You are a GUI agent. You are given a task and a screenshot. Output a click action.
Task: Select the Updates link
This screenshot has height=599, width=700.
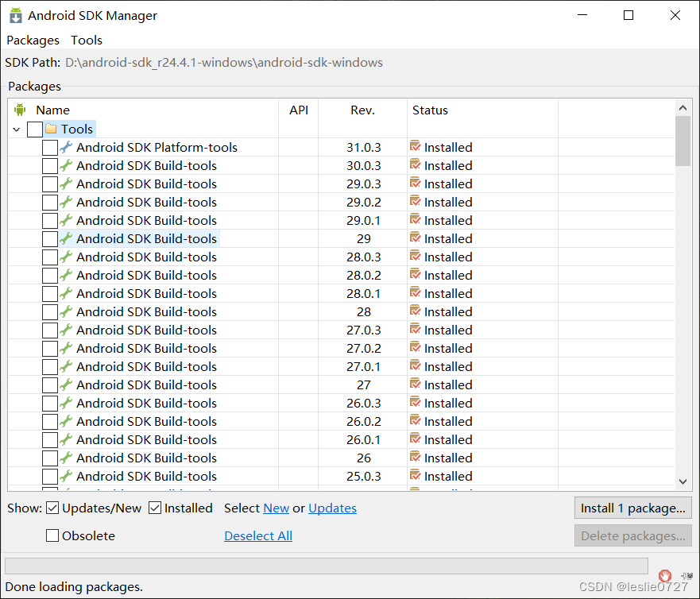pyautogui.click(x=333, y=508)
